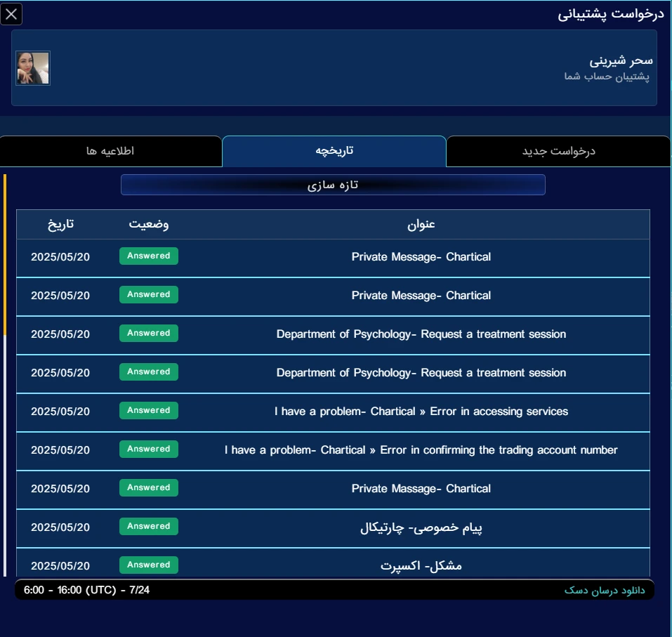Open the "پیام خصوصی- چارتیکال" ticket
Viewport: 672px width, 637px height.
[x=421, y=528]
